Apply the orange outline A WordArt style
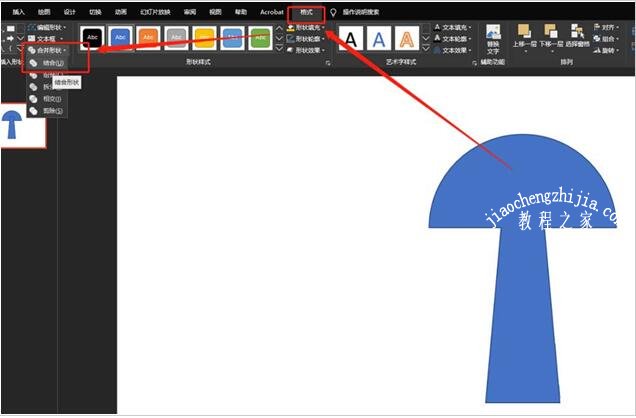 click(x=407, y=39)
